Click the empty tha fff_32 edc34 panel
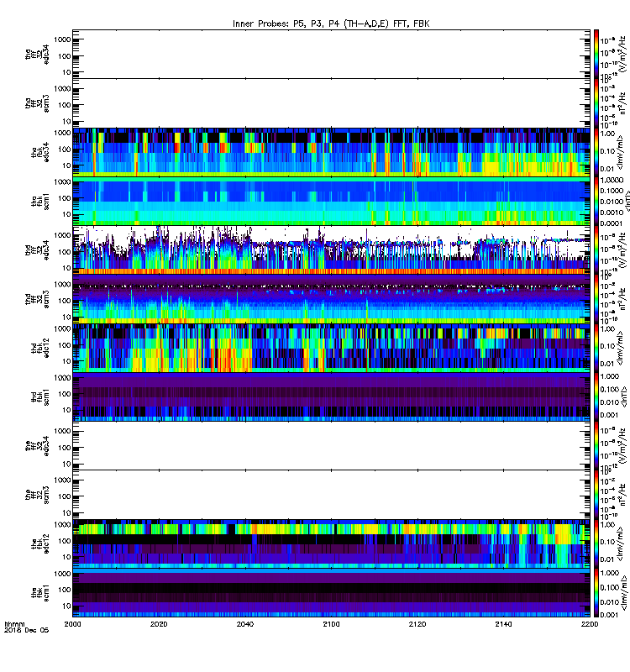Screen dimensions: 630x672 (331, 54)
